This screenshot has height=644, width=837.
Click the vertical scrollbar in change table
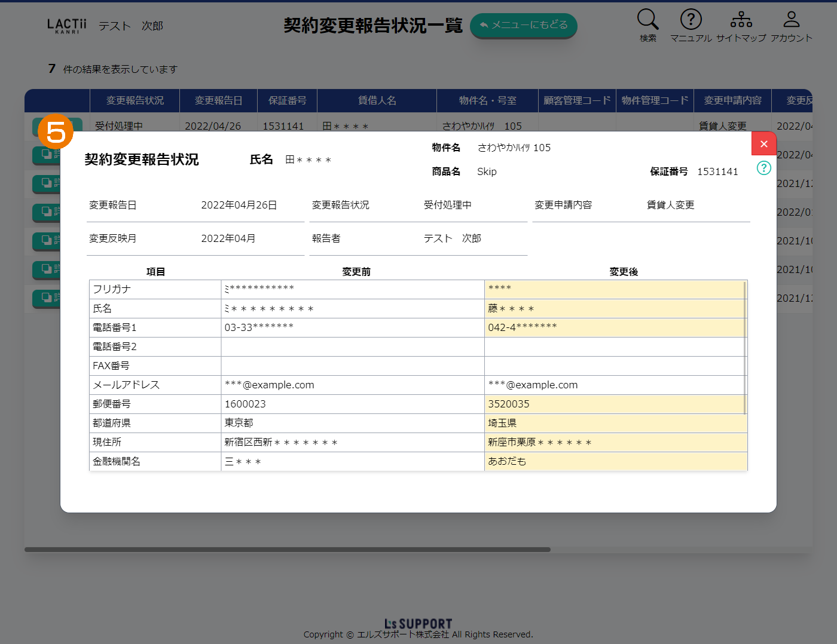pos(744,348)
